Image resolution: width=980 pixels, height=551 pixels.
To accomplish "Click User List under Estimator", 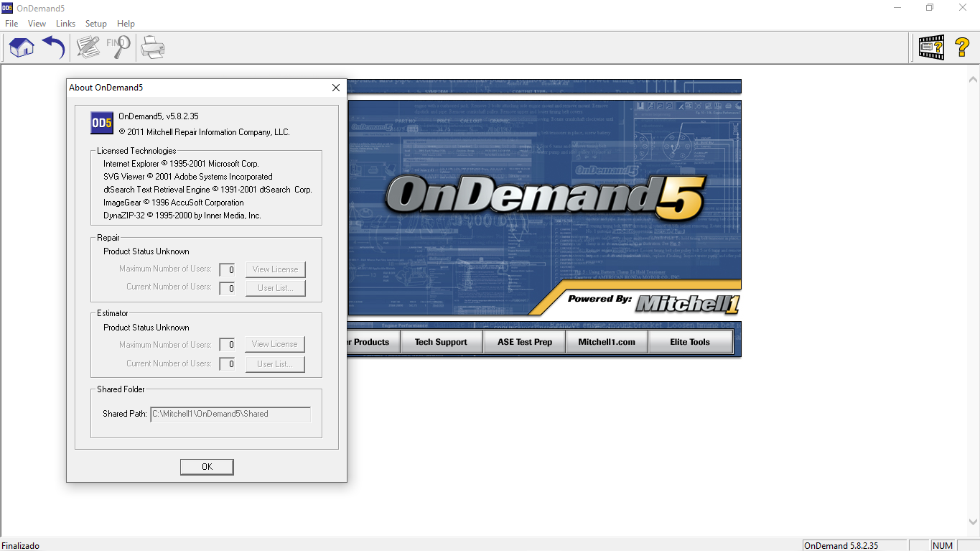I will (x=275, y=364).
